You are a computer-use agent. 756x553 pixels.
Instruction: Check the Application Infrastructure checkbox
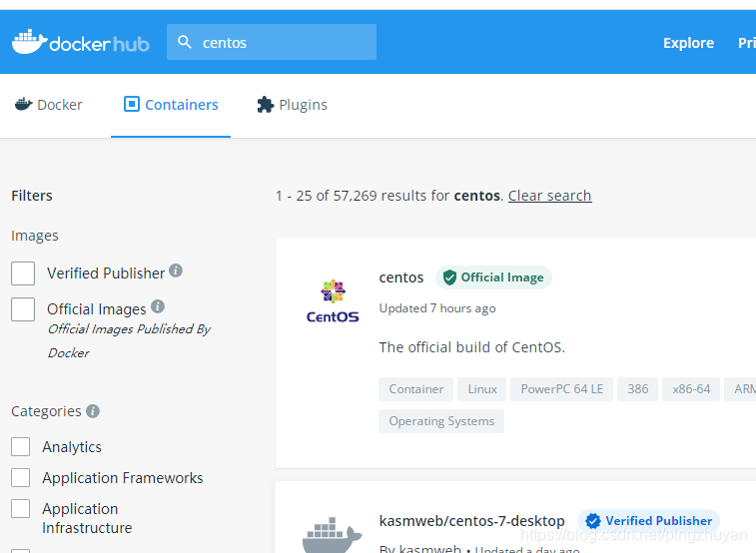21,509
